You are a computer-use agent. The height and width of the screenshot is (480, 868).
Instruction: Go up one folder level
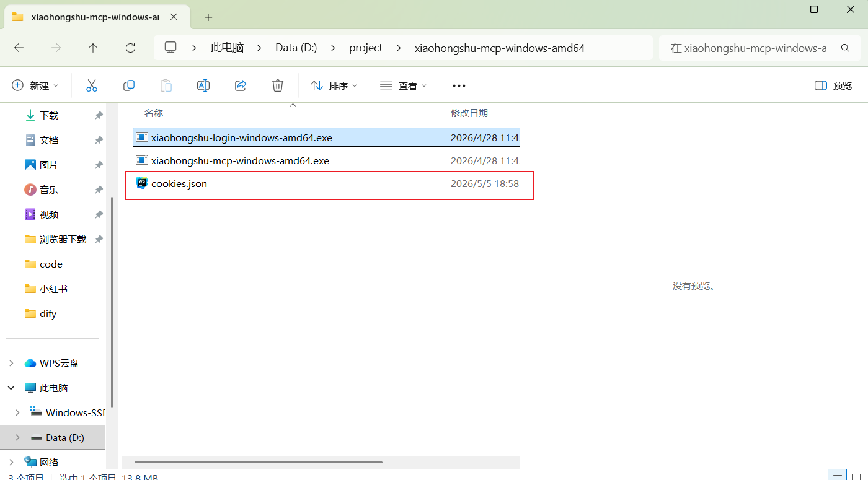click(x=93, y=48)
